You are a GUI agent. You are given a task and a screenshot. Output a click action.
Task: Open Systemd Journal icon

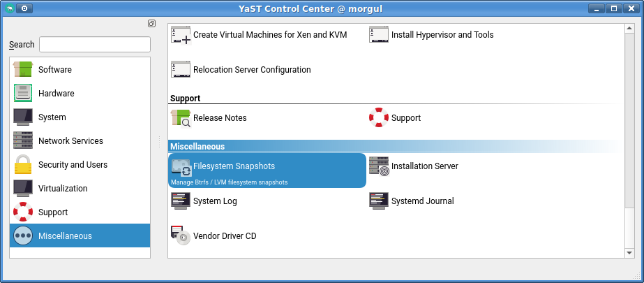(x=379, y=201)
